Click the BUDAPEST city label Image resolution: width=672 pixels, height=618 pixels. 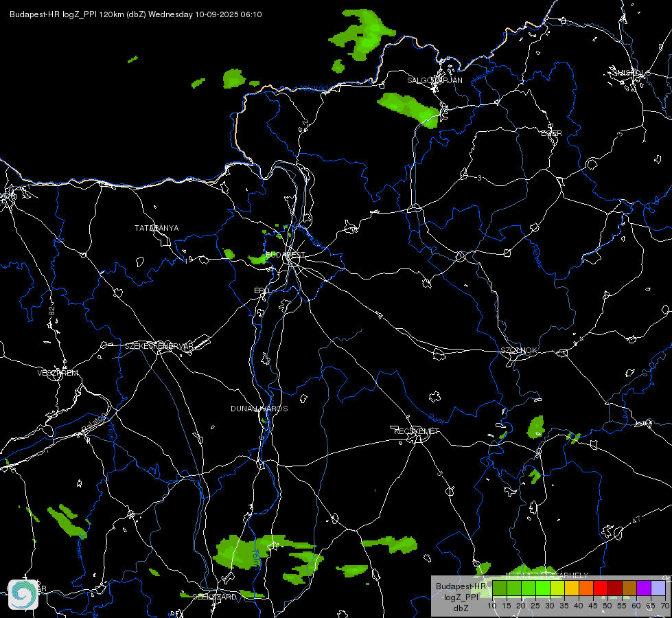click(286, 255)
